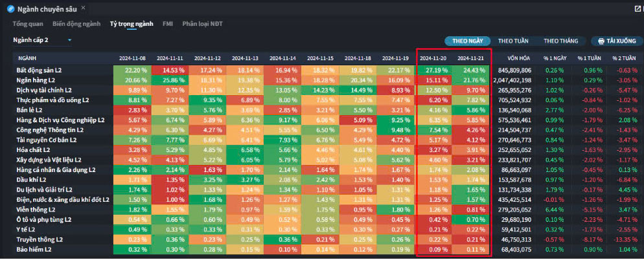Image resolution: width=644 pixels, height=260 pixels.
Task: Open the Tổng quan tab
Action: click(x=28, y=23)
